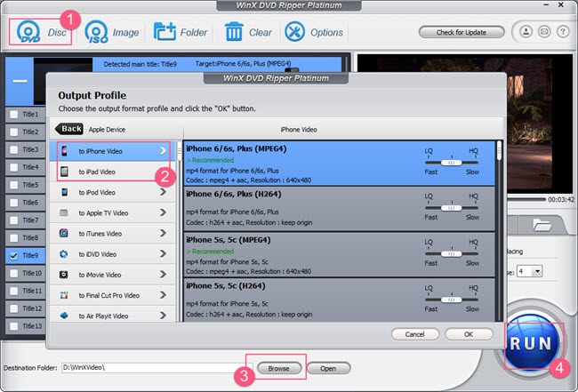Screen dimensions: 578x392
Task: Click the iTunes icon
Action: pos(64,233)
